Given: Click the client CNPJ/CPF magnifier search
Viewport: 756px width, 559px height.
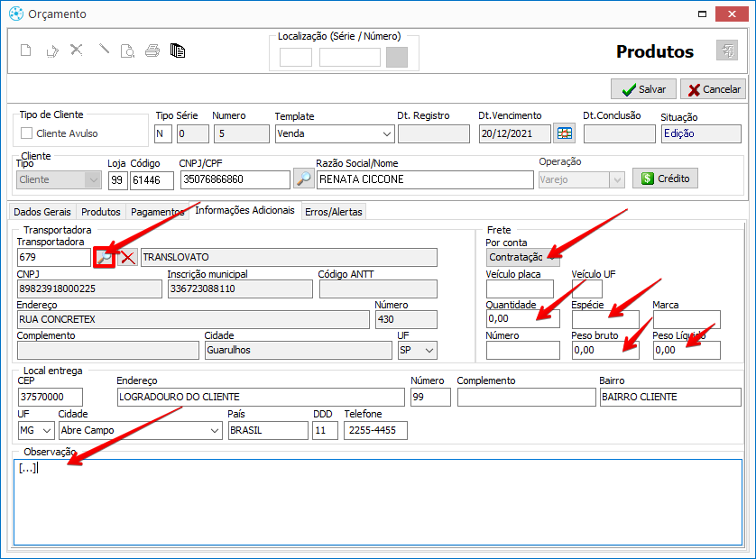Looking at the screenshot, I should click(304, 179).
